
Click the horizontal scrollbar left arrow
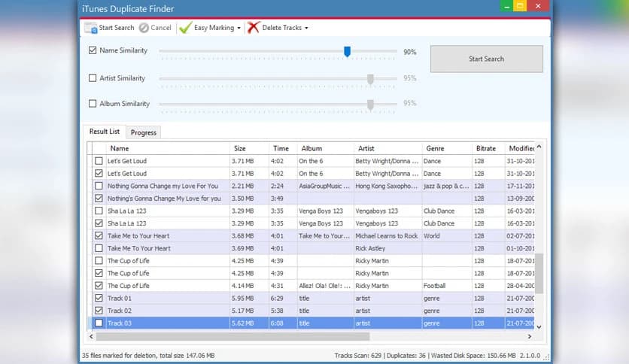(x=91, y=337)
